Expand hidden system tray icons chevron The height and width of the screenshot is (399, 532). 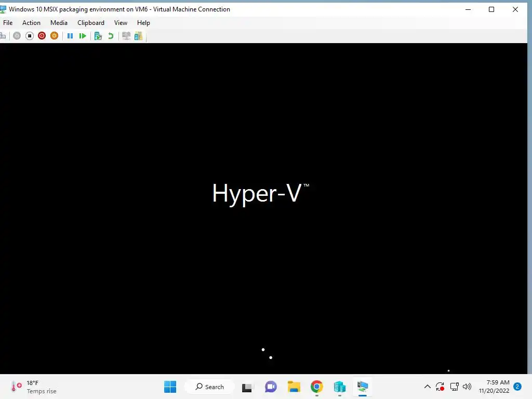coord(428,387)
